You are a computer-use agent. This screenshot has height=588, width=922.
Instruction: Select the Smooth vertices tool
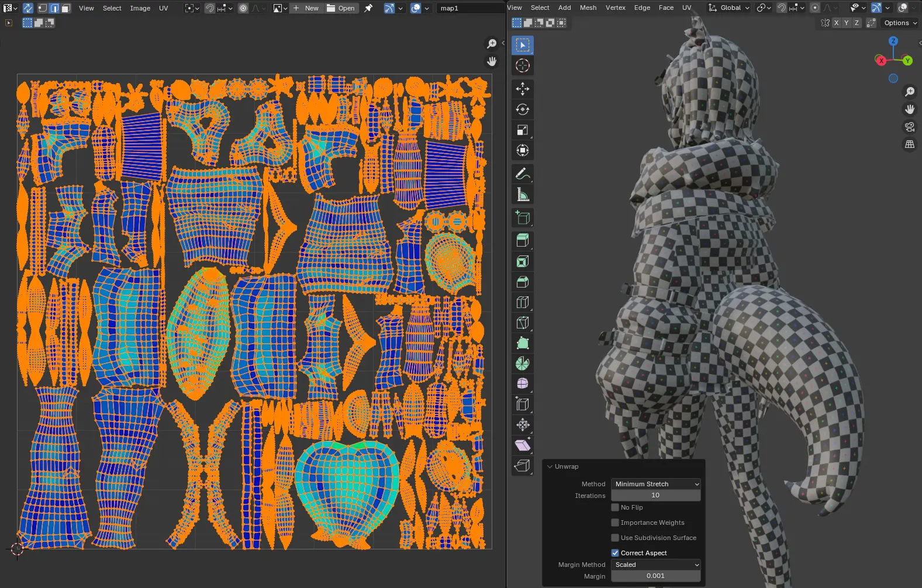point(523,384)
